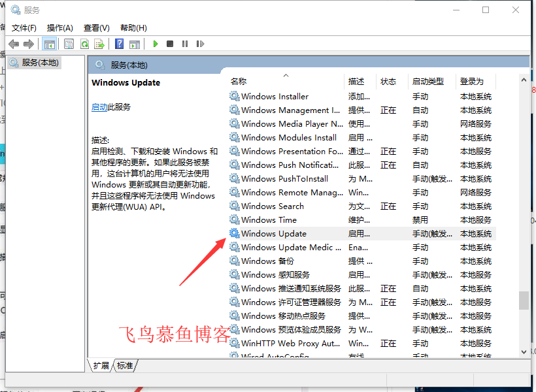536x392 pixels.
Task: Select 服务(本地) in the left pane
Action: [40, 62]
